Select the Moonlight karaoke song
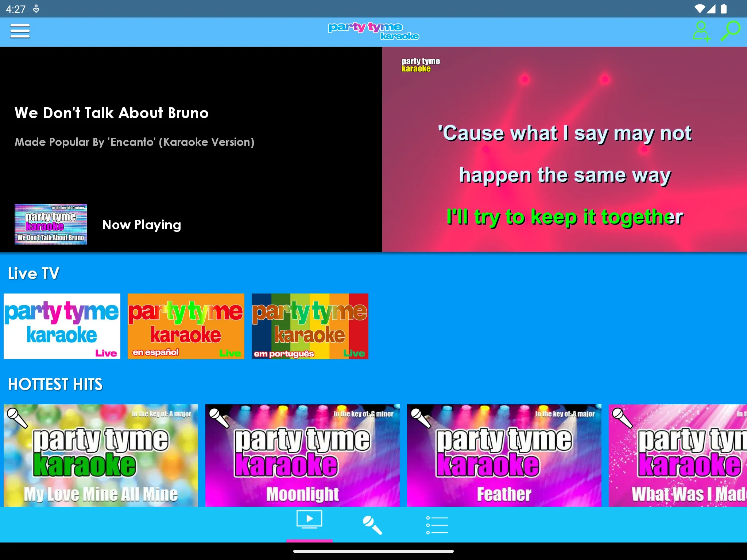Image resolution: width=747 pixels, height=560 pixels. click(x=302, y=455)
